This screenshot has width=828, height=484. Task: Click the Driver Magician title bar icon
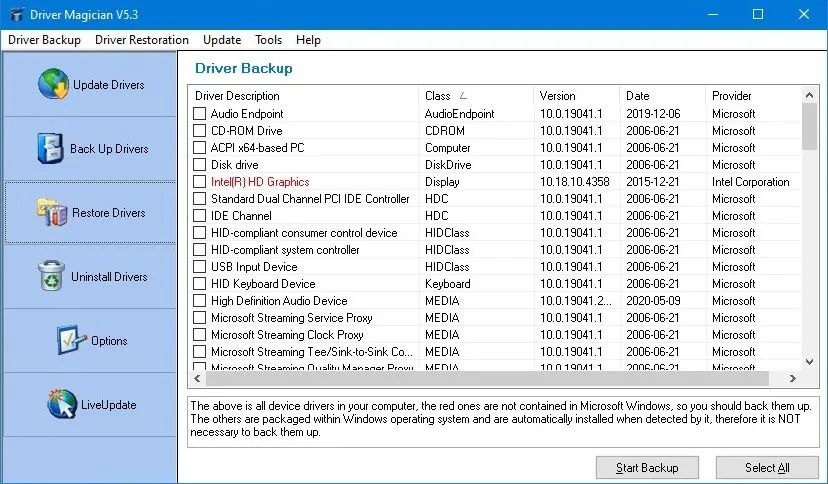[15, 14]
